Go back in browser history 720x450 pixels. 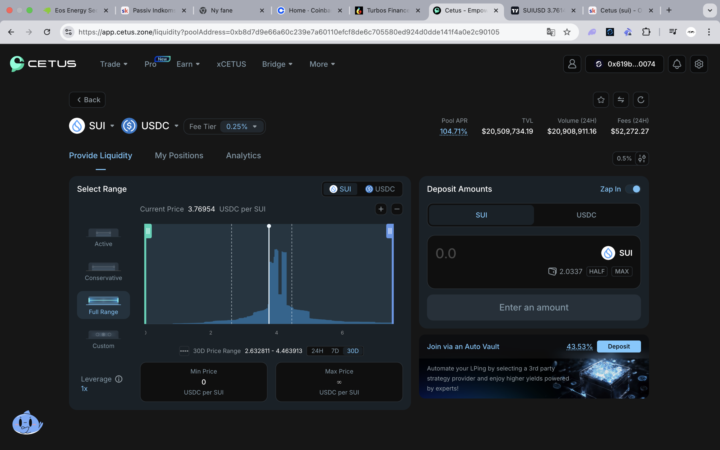coord(11,32)
